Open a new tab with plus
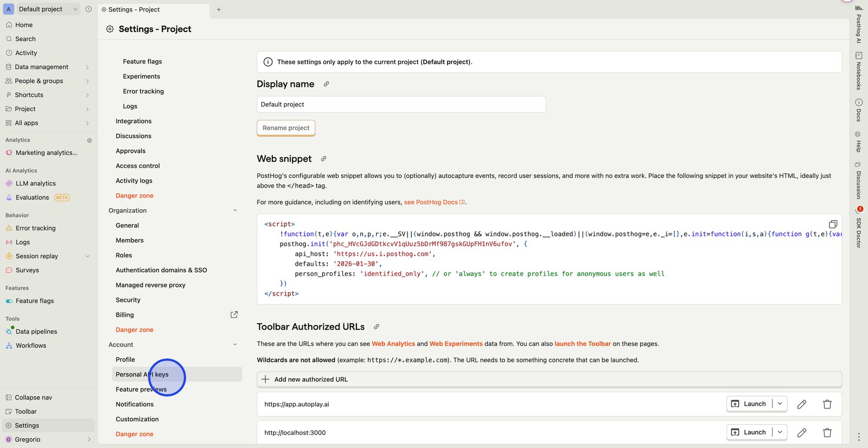This screenshot has width=868, height=448. (x=219, y=10)
